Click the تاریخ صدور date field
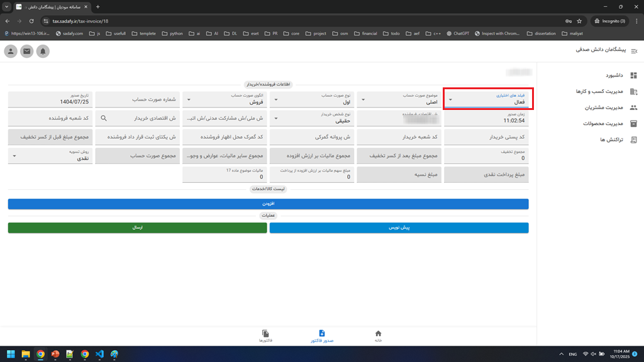This screenshot has height=362, width=644. tap(49, 99)
